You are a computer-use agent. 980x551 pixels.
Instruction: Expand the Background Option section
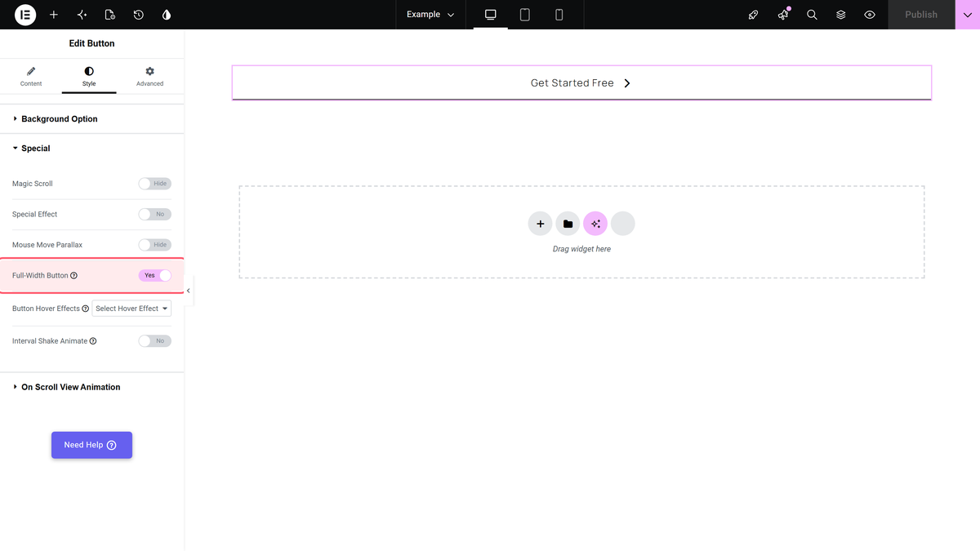(x=91, y=119)
